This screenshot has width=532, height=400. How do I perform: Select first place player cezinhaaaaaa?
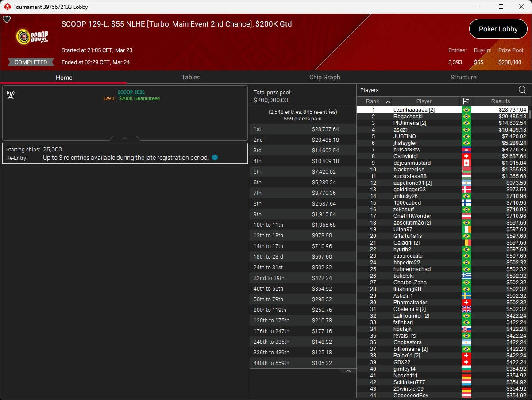[414, 110]
